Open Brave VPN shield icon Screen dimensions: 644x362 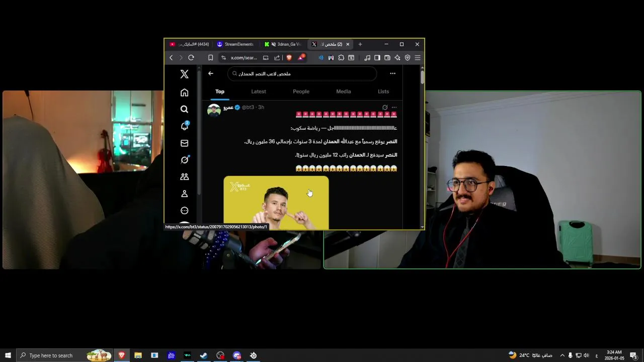408,58
